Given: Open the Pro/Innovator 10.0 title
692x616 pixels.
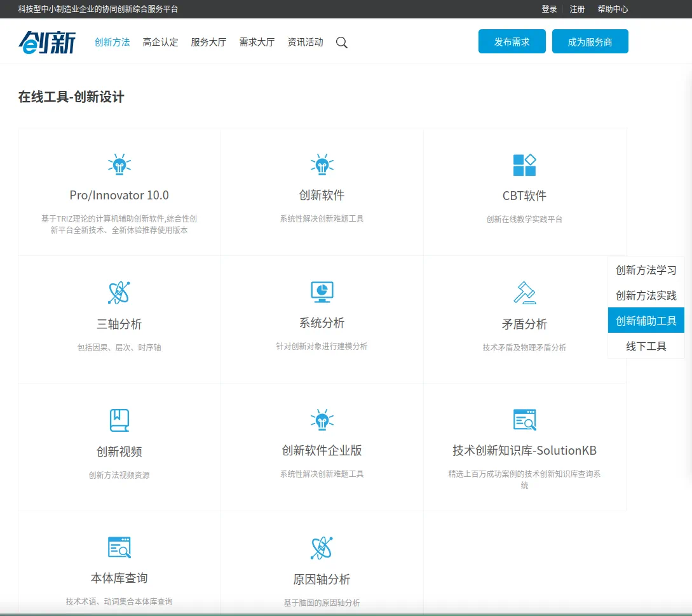Looking at the screenshot, I should coord(119,196).
